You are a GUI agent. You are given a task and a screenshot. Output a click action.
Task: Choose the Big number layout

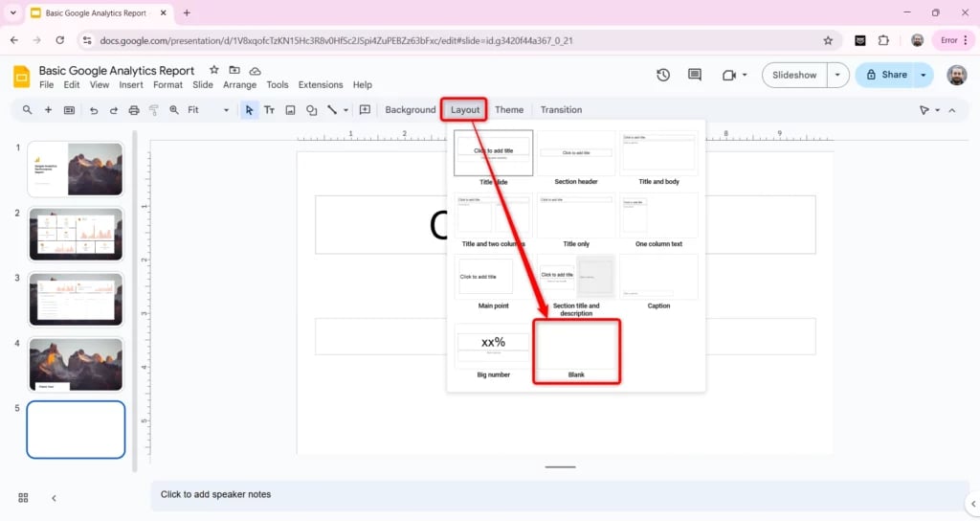[x=493, y=351]
